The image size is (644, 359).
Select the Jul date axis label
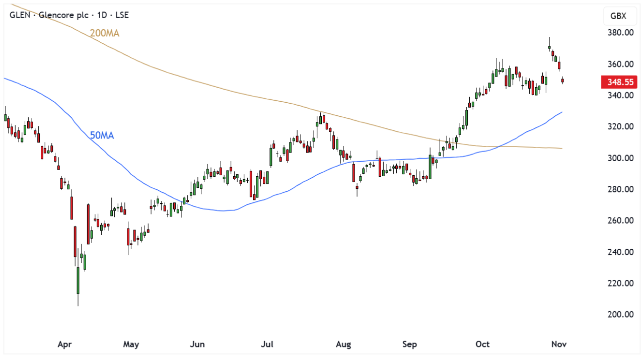pyautogui.click(x=267, y=344)
